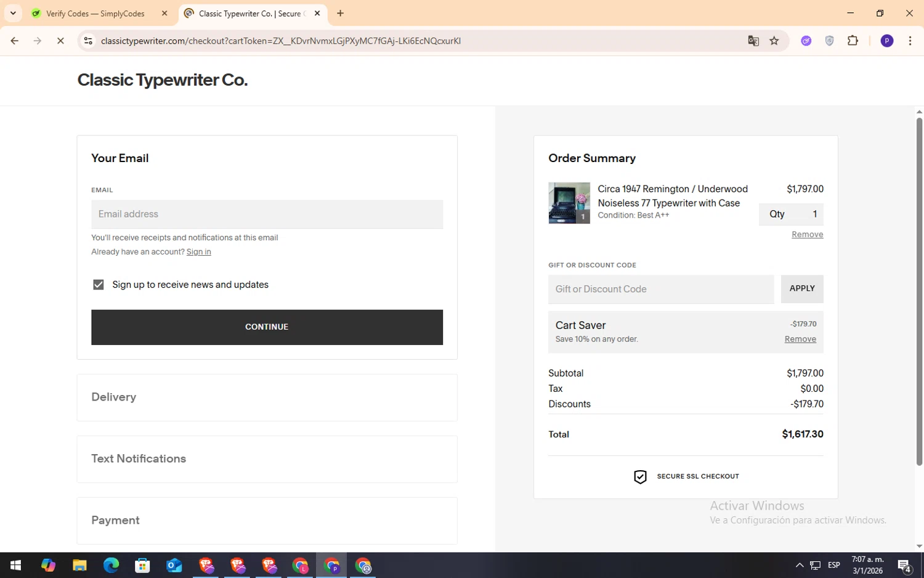Click the CONTINUE button
Image resolution: width=924 pixels, height=578 pixels.
point(267,327)
